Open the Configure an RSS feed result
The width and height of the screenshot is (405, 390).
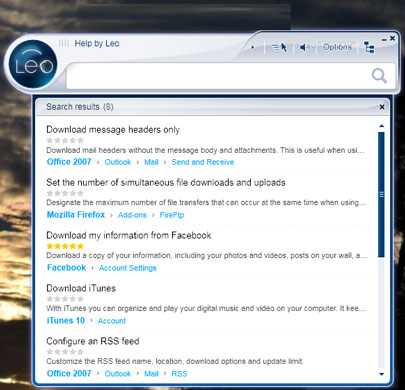pos(93,341)
